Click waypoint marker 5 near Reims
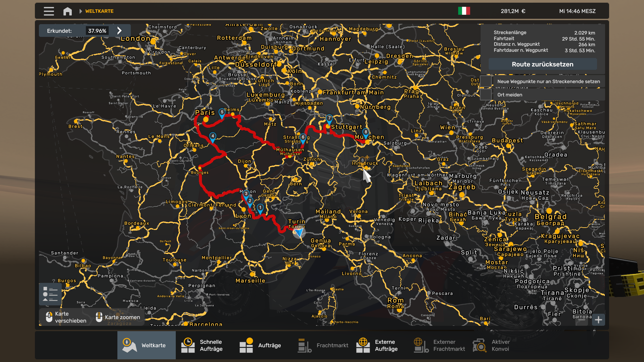 pos(222,113)
